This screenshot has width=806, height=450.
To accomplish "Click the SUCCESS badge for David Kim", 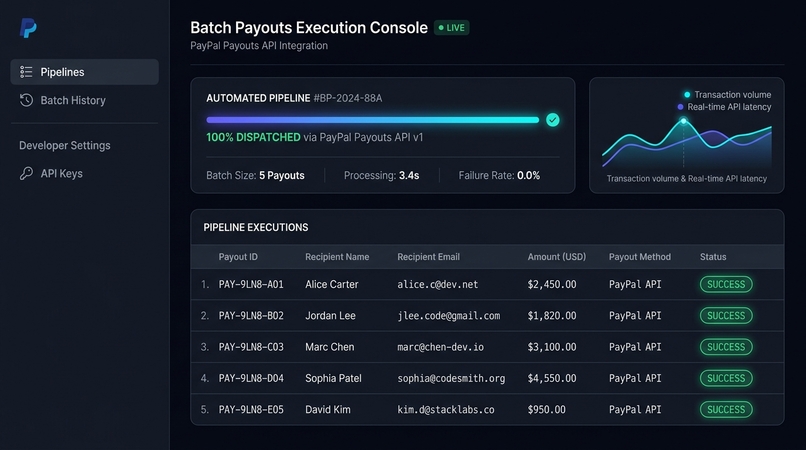I will coord(726,410).
